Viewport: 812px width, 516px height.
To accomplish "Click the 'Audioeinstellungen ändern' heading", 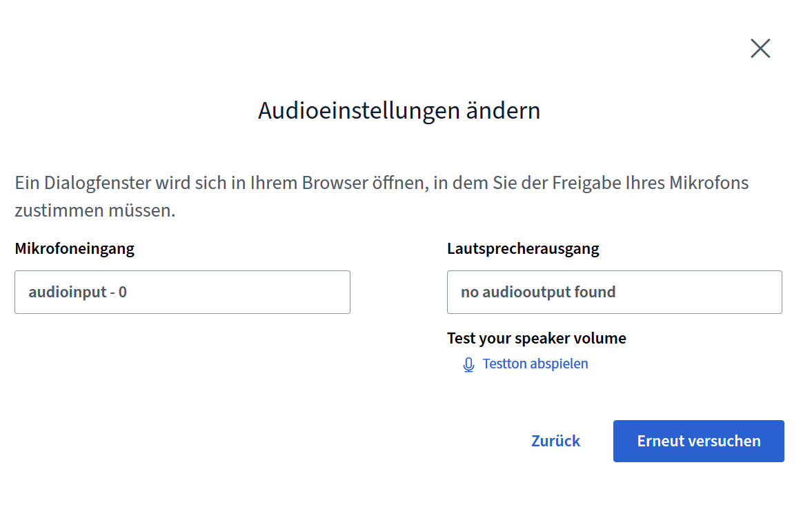I will point(399,110).
